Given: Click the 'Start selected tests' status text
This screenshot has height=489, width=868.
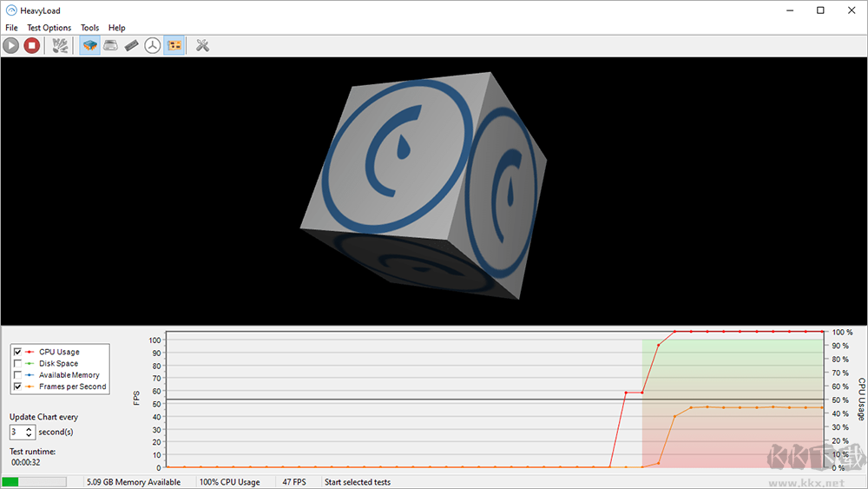Looking at the screenshot, I should coord(358,482).
